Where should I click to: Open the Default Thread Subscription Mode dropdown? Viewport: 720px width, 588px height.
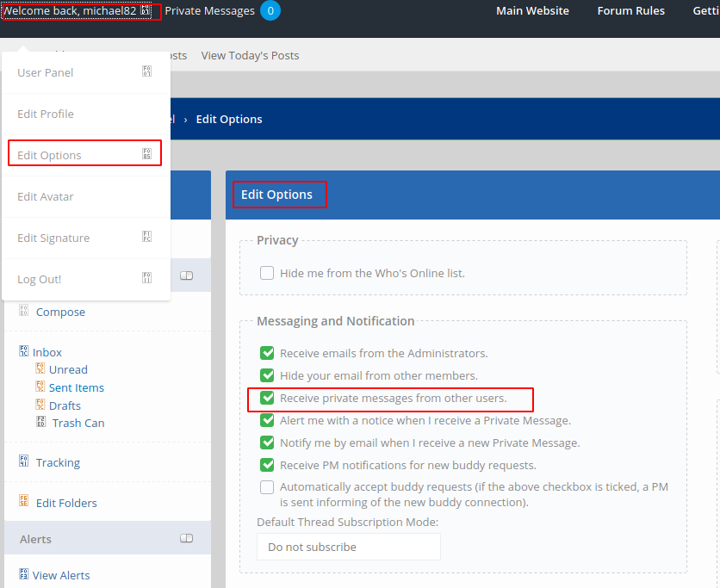point(348,547)
